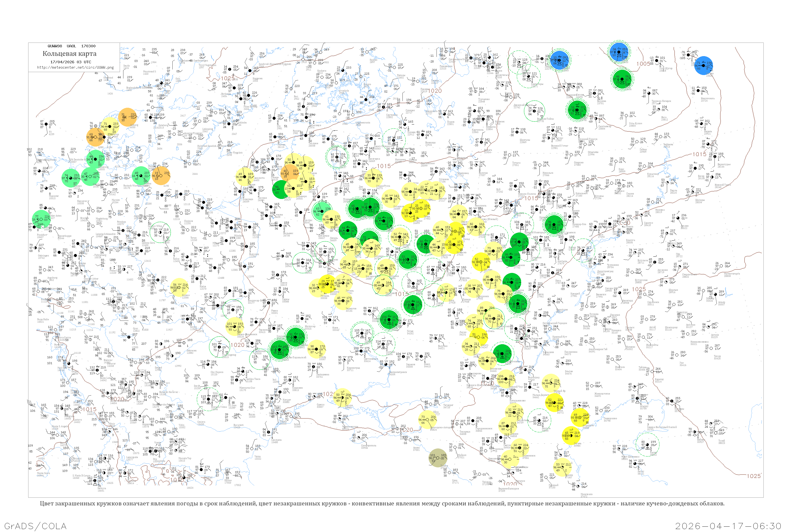Viewport: 798px width, 532px height.
Task: Click the dashed green circle at Яшкуль
Action: pyautogui.click(x=539, y=421)
